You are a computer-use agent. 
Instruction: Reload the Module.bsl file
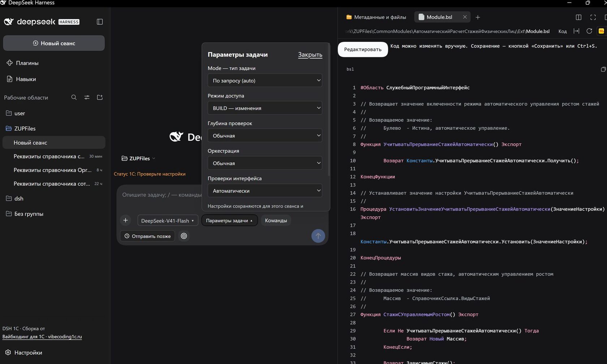589,31
